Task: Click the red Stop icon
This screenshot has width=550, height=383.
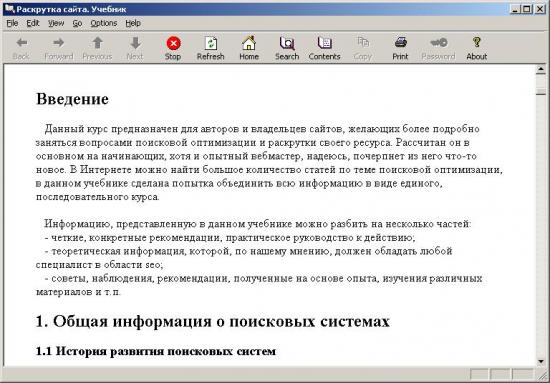Action: point(173,43)
